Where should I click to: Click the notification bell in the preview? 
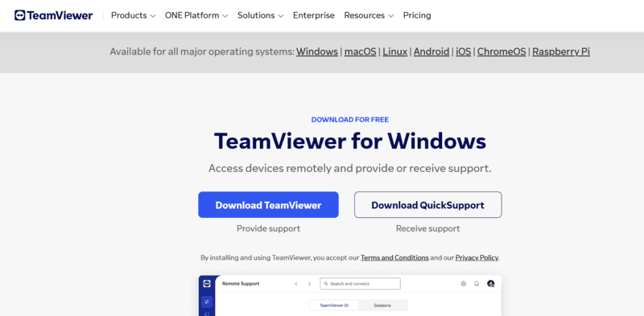477,284
